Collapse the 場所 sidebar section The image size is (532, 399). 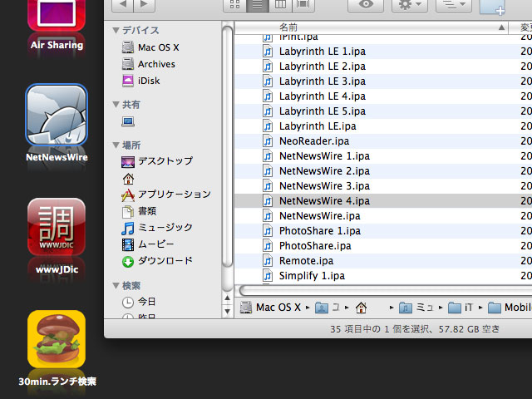(x=116, y=145)
